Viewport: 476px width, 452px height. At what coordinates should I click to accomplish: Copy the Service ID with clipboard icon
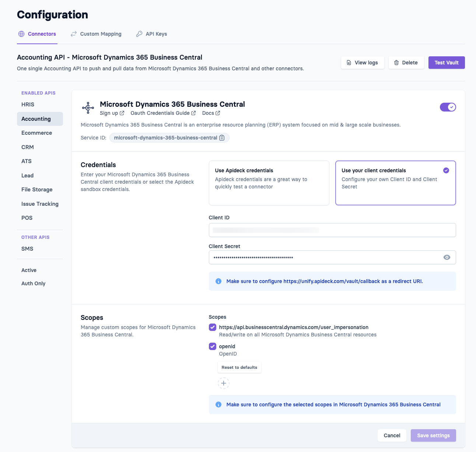(x=222, y=138)
